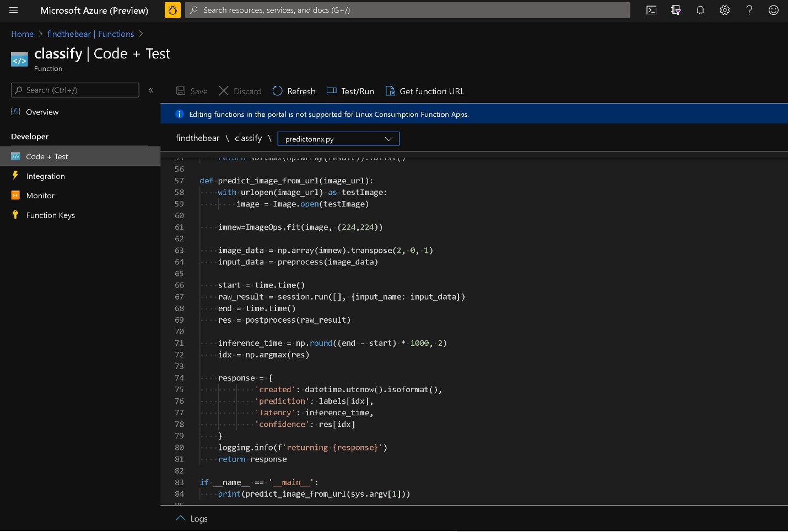This screenshot has width=788, height=532.
Task: Click Get function URL
Action: pyautogui.click(x=424, y=91)
